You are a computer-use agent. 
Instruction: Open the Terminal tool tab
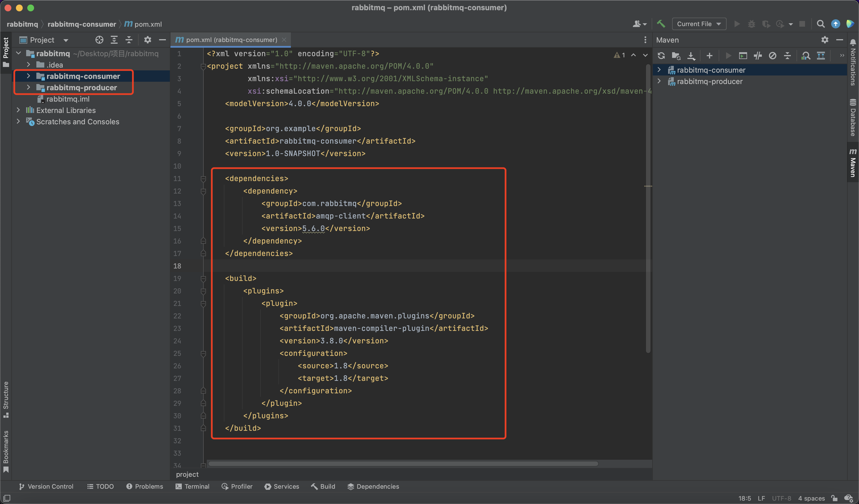193,486
